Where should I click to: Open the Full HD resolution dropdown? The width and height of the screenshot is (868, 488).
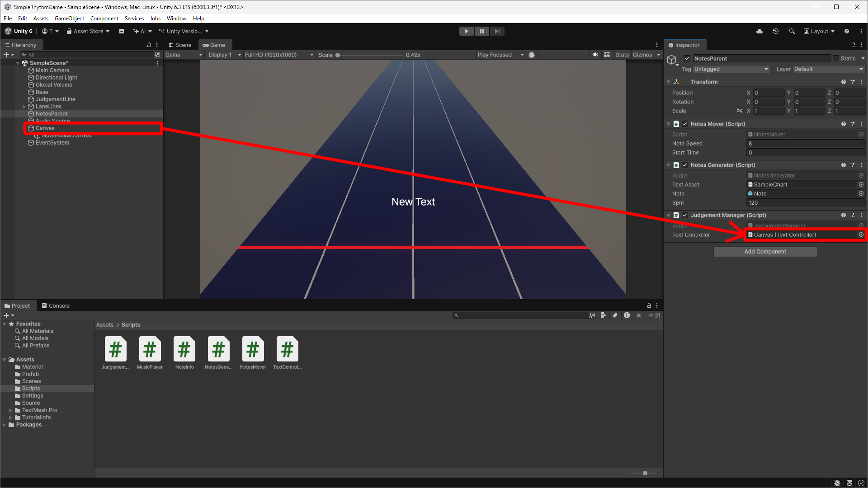pyautogui.click(x=279, y=55)
